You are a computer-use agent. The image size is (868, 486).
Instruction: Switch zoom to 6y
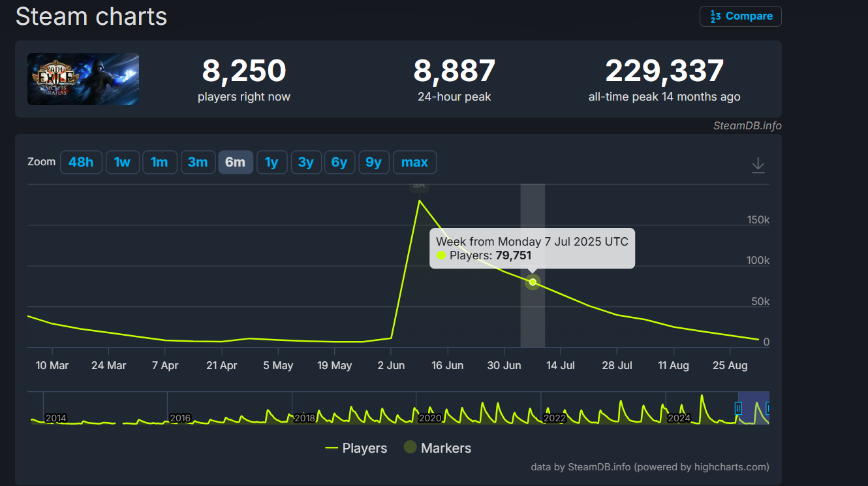pyautogui.click(x=339, y=163)
